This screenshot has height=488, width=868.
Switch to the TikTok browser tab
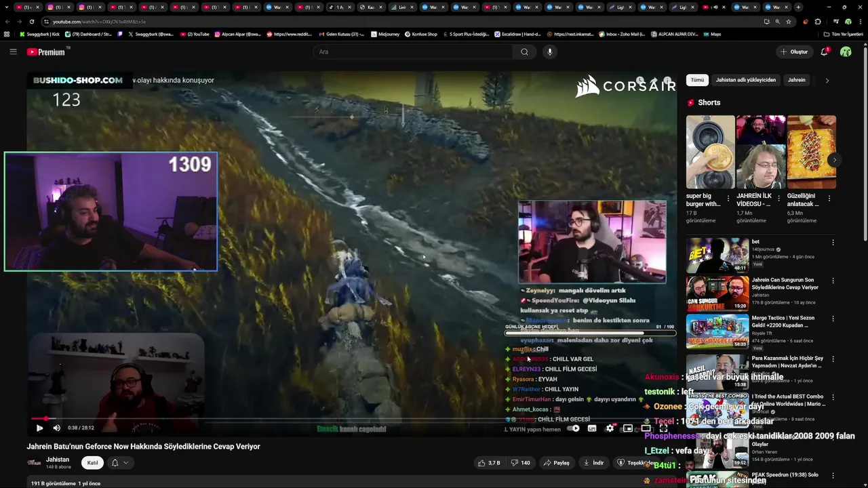[340, 7]
